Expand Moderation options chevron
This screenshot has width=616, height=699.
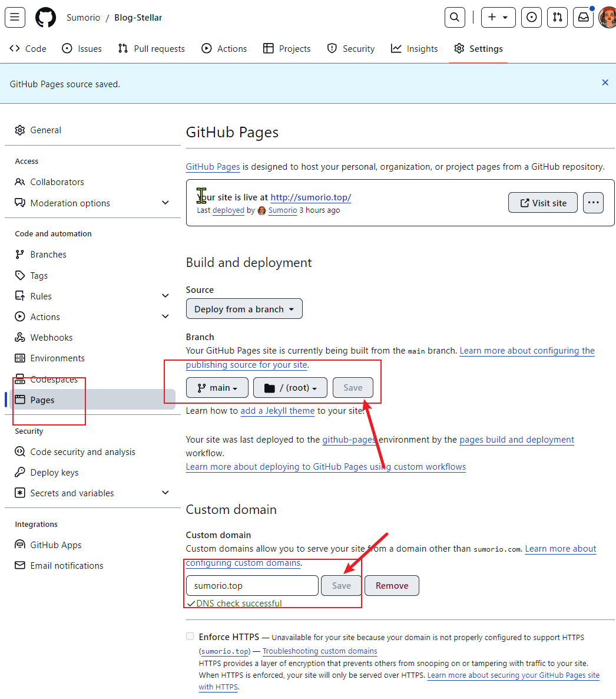pyautogui.click(x=165, y=203)
